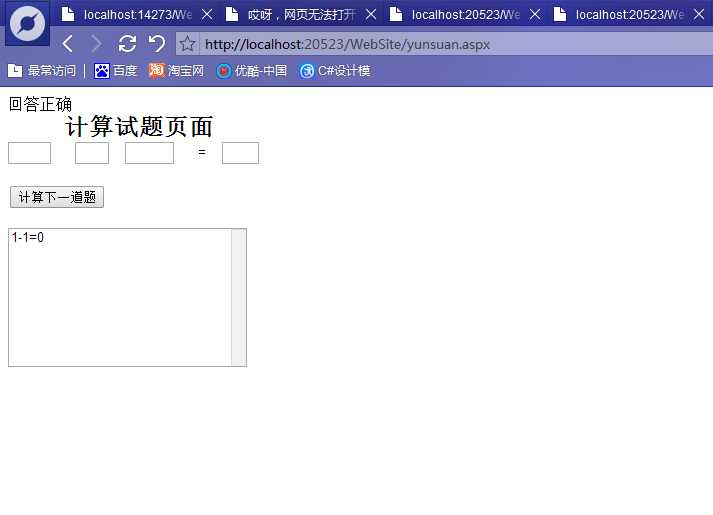The height and width of the screenshot is (515, 713).
Task: Click the undo closed tab arrow
Action: click(157, 44)
